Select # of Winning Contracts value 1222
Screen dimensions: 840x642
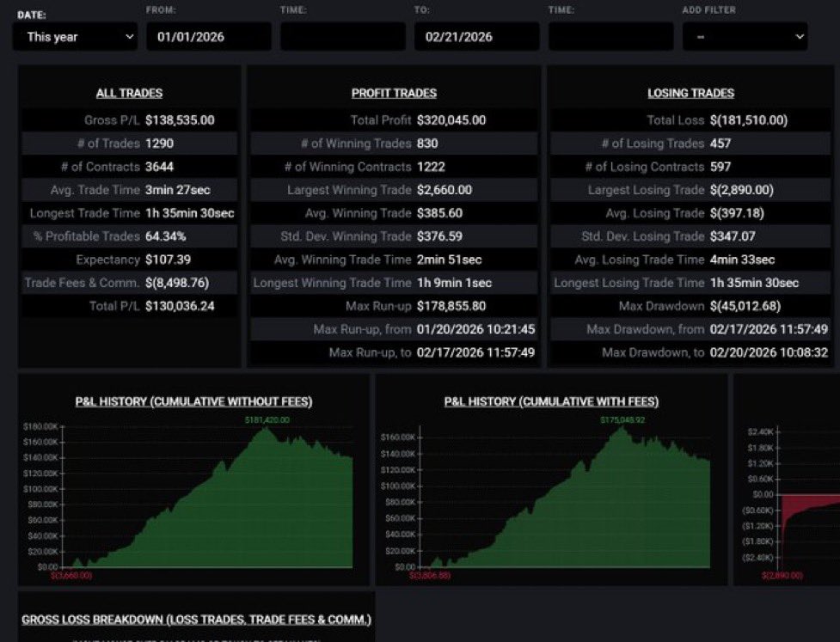(x=431, y=167)
